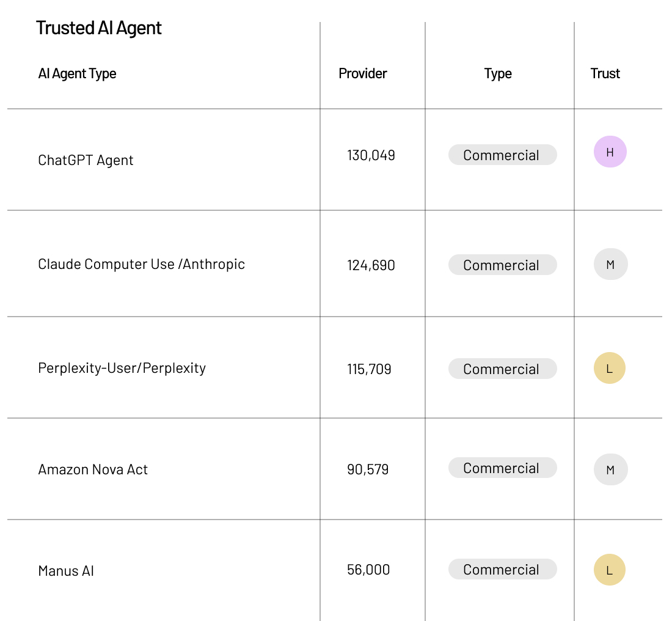
Task: Click Commercial tag in ChatGPT Agent row
Action: [x=502, y=155]
